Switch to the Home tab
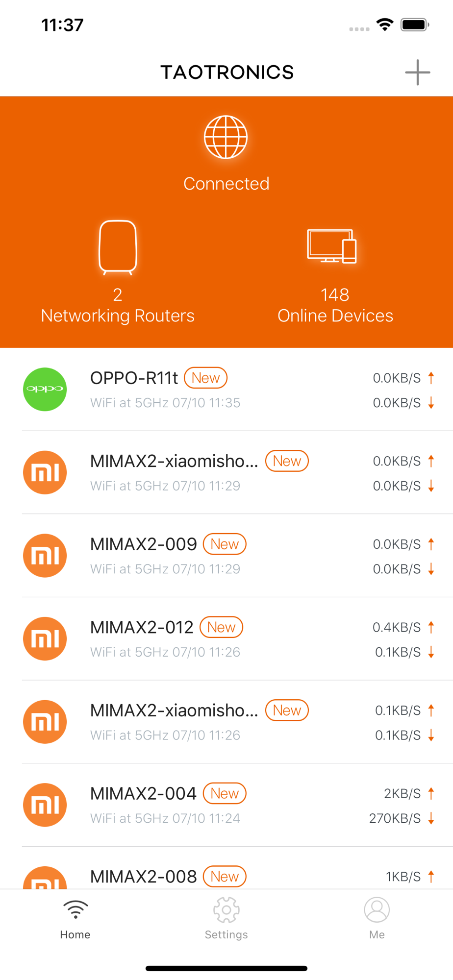The height and width of the screenshot is (980, 453). coord(75,919)
